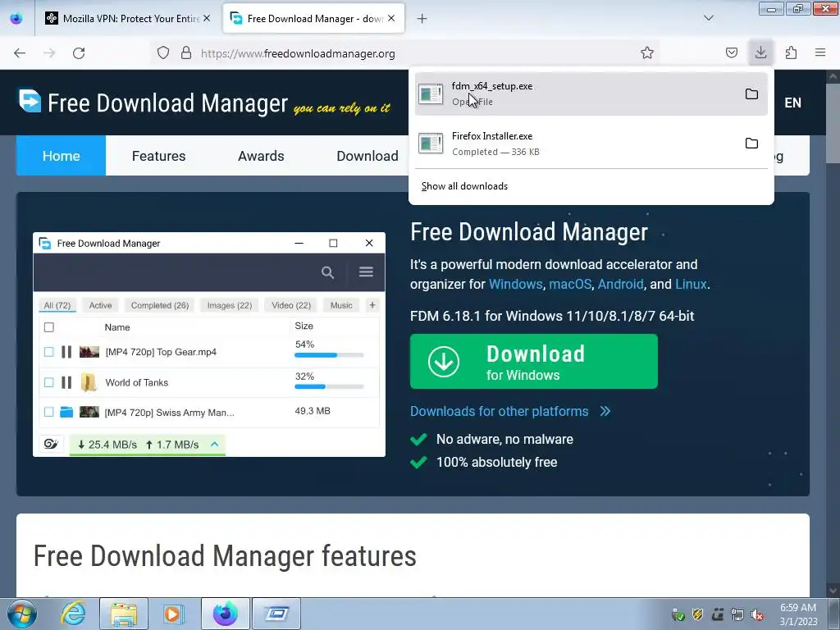Follow the Android platform link
The width and height of the screenshot is (840, 630).
[620, 284]
